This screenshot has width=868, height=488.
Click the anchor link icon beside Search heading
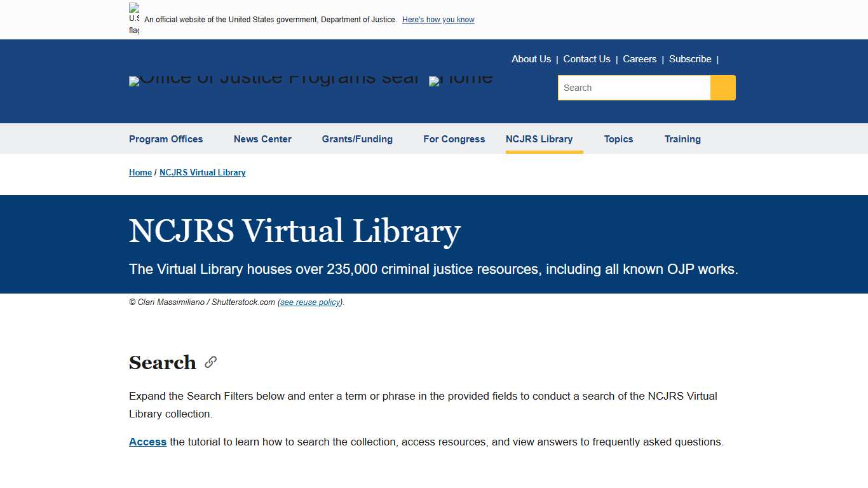[x=210, y=362]
